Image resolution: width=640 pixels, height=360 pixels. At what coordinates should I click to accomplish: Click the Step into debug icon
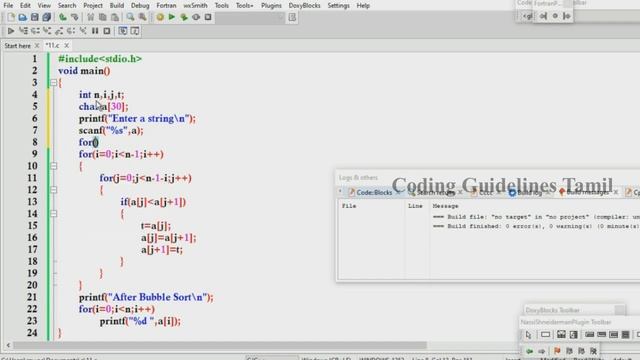[x=47, y=31]
